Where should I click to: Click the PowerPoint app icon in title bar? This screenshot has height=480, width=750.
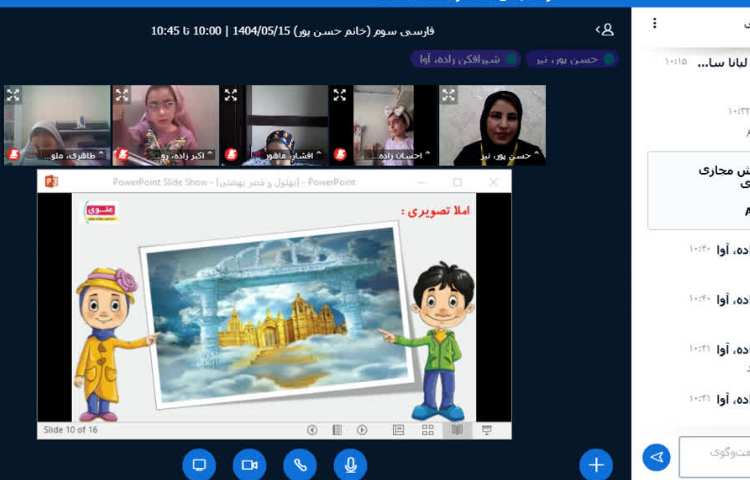(51, 182)
